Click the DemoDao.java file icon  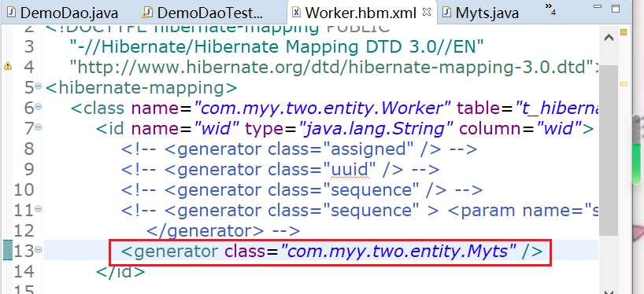pos(12,13)
